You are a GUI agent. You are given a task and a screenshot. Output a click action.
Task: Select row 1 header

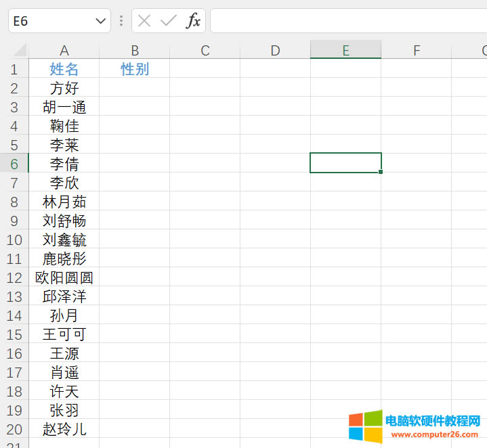(14, 69)
